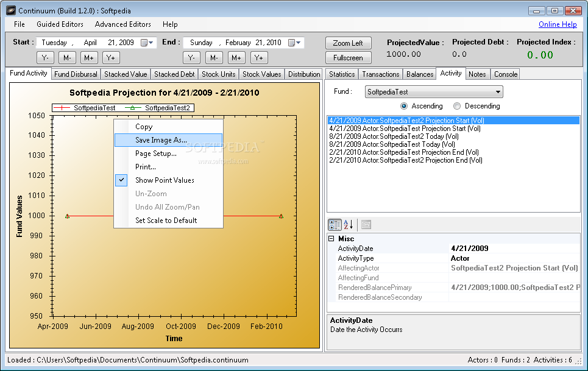
Task: Switch to the Balances tab
Action: [420, 74]
